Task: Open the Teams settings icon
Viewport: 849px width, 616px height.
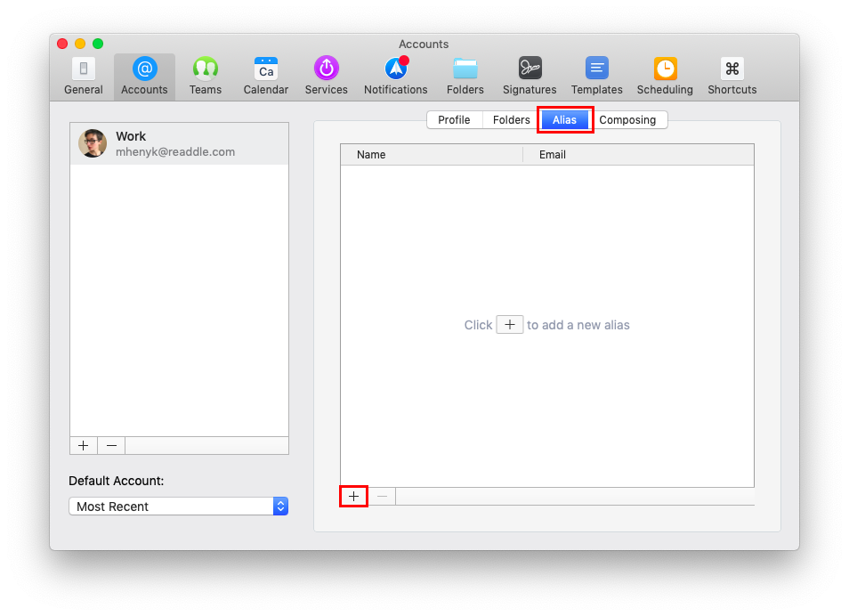Action: pyautogui.click(x=205, y=75)
